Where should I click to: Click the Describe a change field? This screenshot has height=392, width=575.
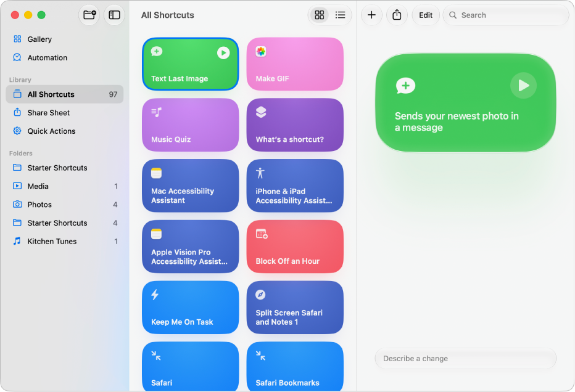pos(465,358)
